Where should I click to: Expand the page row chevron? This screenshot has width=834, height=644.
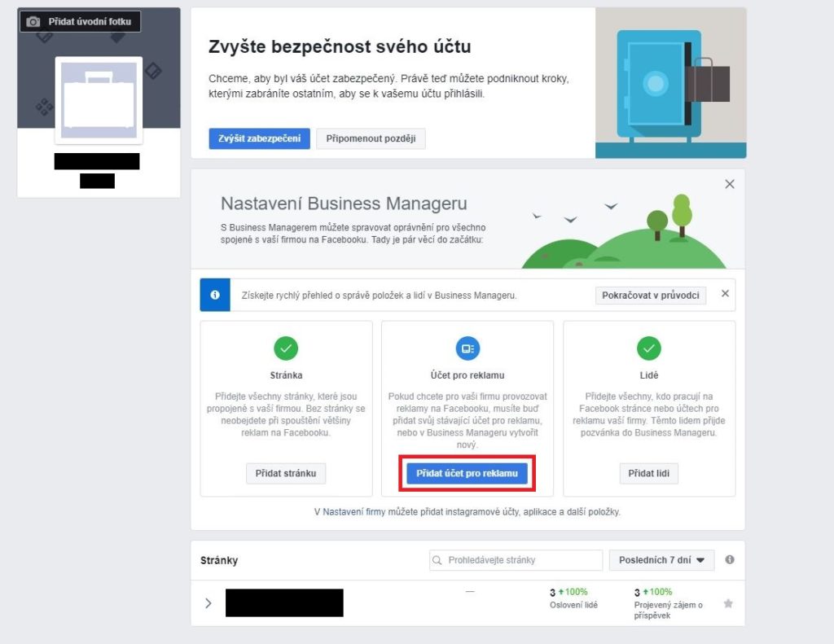pos(208,603)
